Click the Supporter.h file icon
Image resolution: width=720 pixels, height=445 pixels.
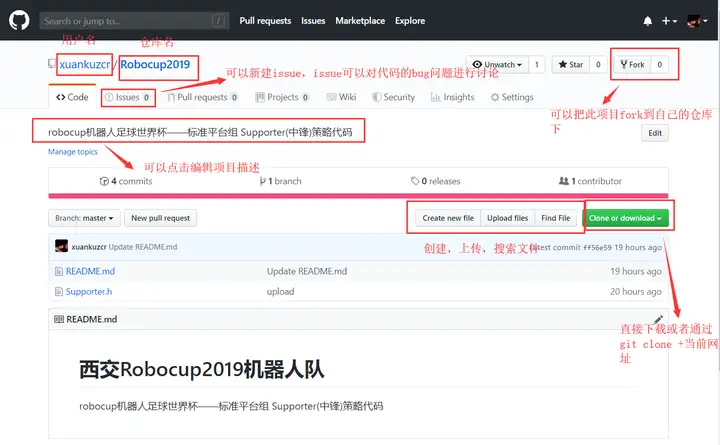(x=59, y=292)
